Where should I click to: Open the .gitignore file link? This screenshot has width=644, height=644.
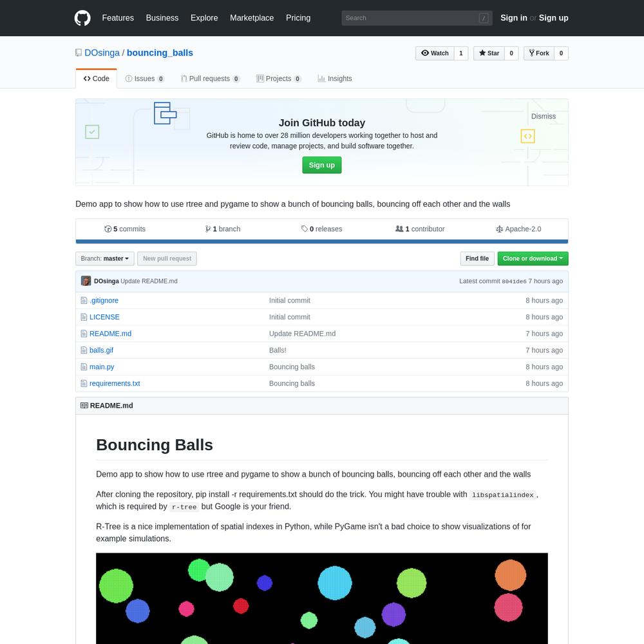coord(104,300)
